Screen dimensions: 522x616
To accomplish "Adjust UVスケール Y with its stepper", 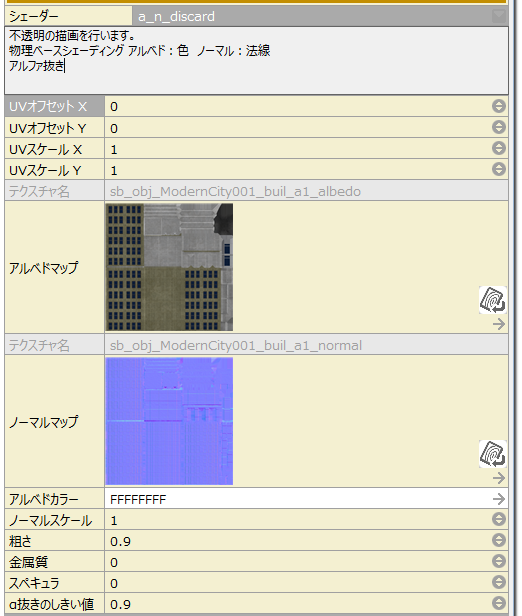I will [x=499, y=169].
